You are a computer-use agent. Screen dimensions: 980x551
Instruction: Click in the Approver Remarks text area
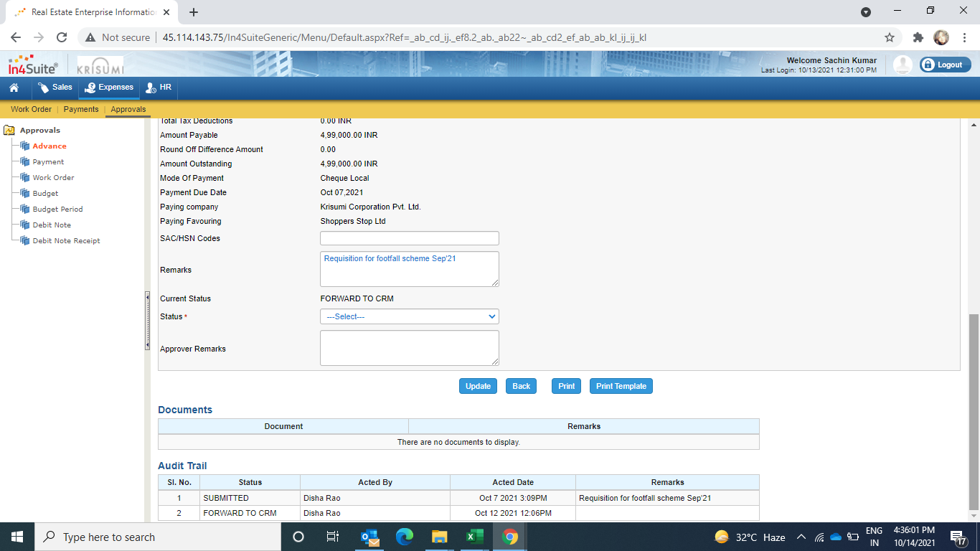tap(409, 348)
